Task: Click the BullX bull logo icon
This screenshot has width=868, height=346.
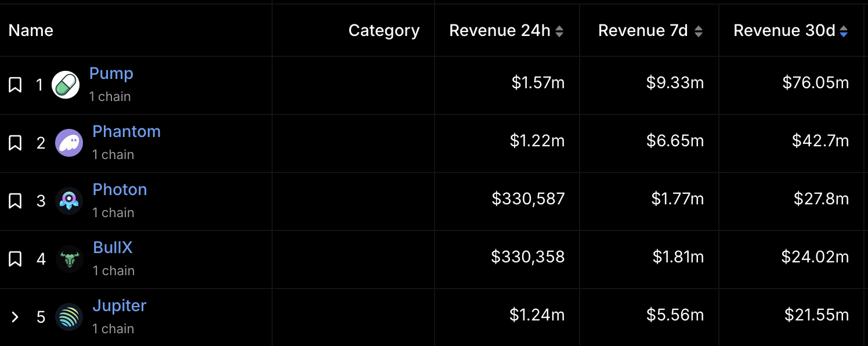Action: (69, 258)
